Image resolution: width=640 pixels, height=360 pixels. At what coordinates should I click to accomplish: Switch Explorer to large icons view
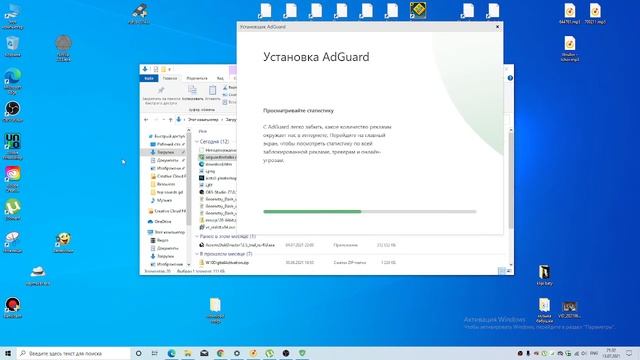pyautogui.click(x=509, y=271)
